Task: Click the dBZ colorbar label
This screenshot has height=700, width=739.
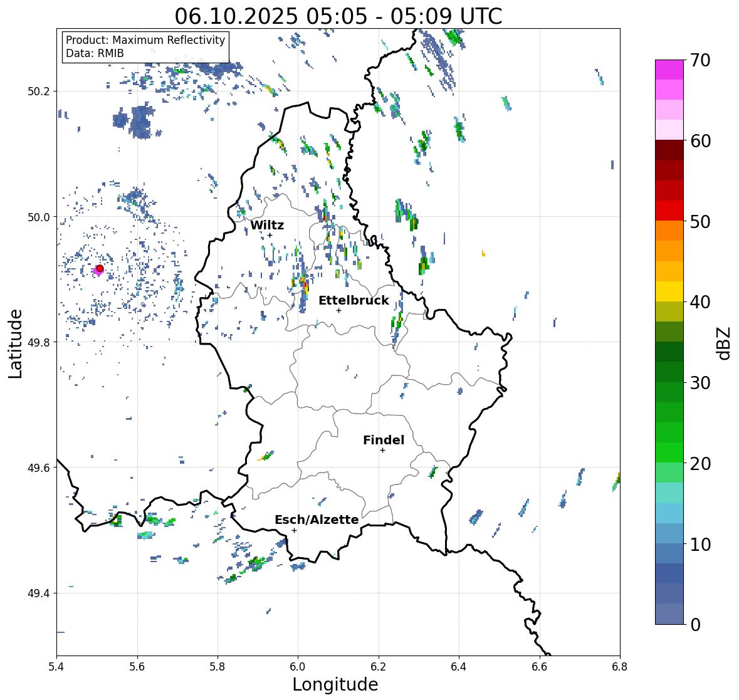Action: point(725,343)
